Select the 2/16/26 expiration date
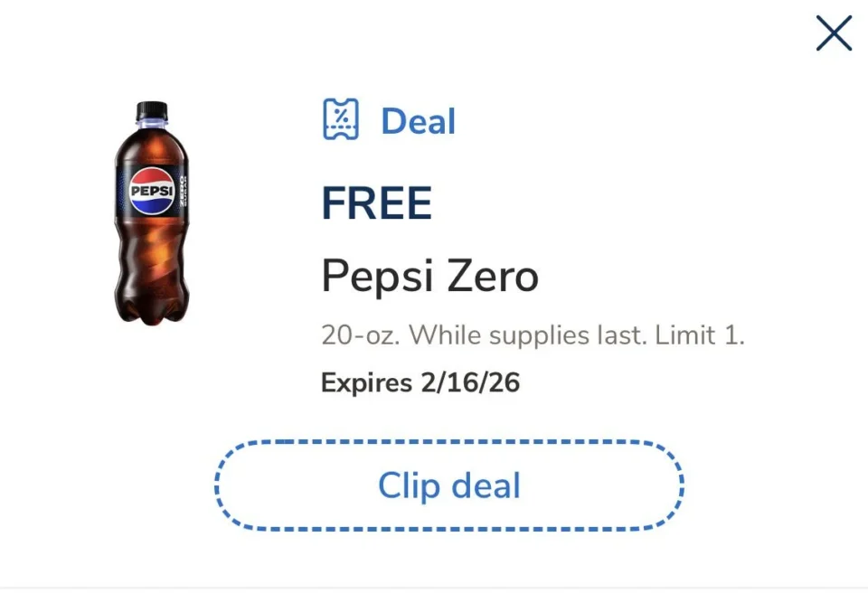This screenshot has height=603, width=868. pyautogui.click(x=470, y=382)
